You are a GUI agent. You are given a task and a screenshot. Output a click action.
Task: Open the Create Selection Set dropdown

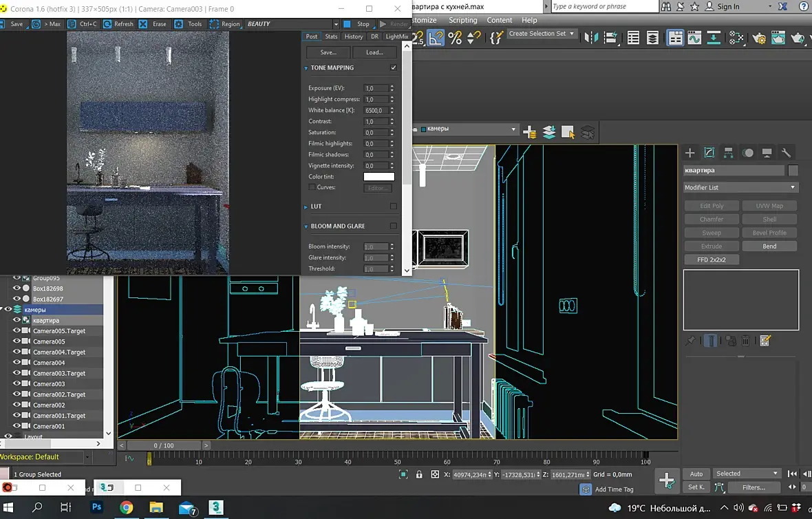(542, 34)
